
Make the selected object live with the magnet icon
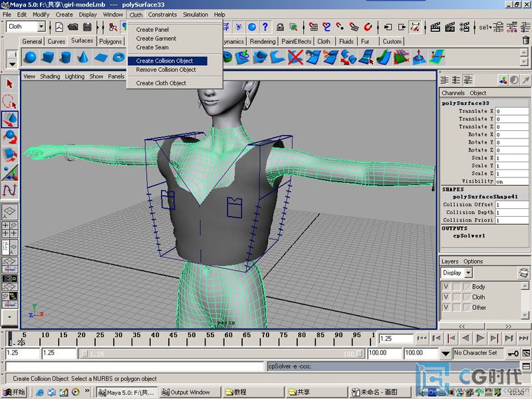tap(368, 27)
